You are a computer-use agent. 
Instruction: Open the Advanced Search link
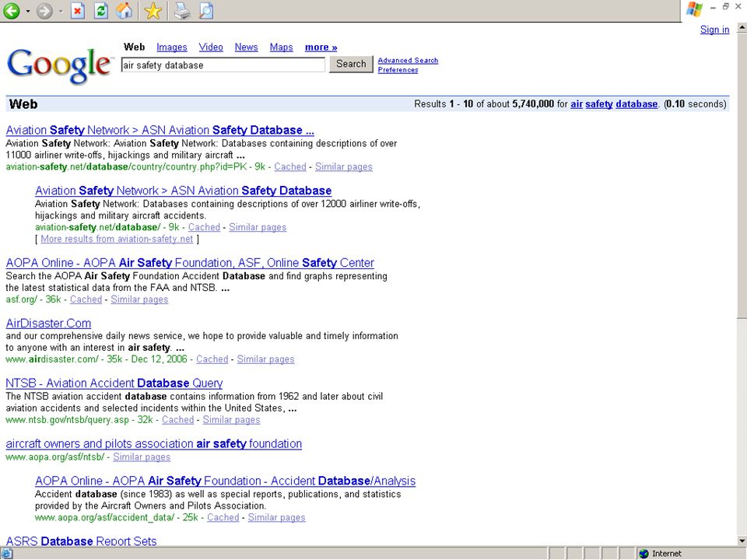pyautogui.click(x=408, y=61)
